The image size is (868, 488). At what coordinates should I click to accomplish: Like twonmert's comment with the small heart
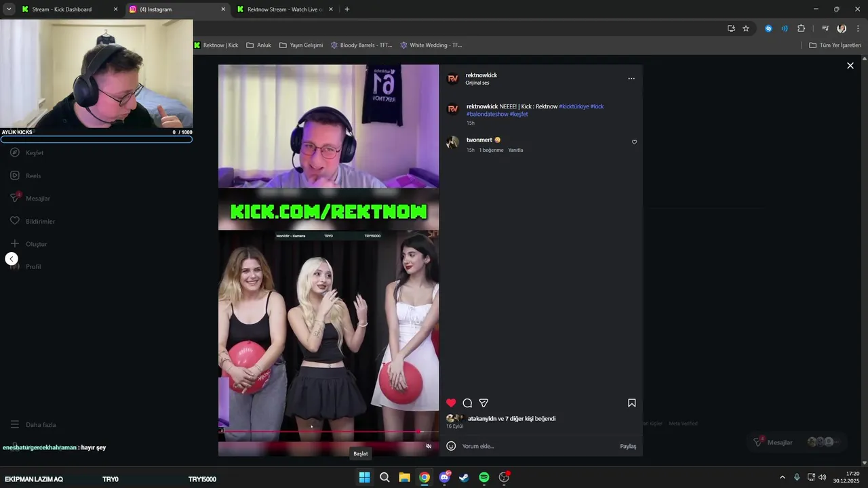(x=634, y=142)
